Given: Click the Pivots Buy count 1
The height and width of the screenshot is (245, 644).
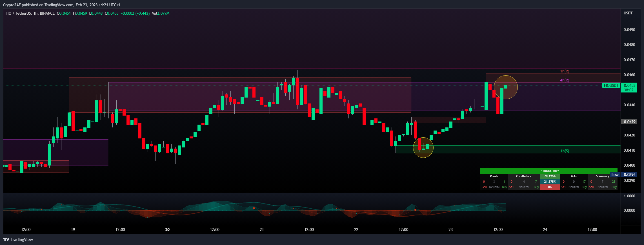Looking at the screenshot, I should tap(504, 182).
